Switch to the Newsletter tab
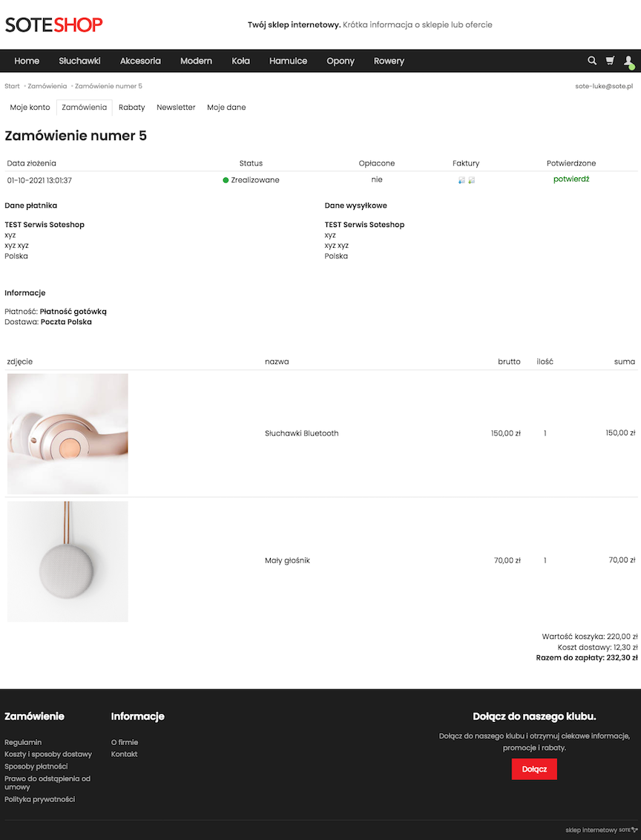This screenshot has width=641, height=840. pyautogui.click(x=176, y=107)
